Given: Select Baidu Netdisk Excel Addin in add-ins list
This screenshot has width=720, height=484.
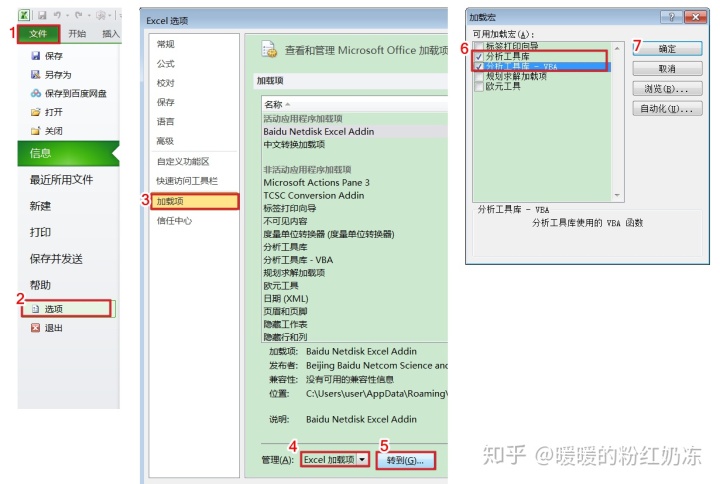Looking at the screenshot, I should point(354,131).
